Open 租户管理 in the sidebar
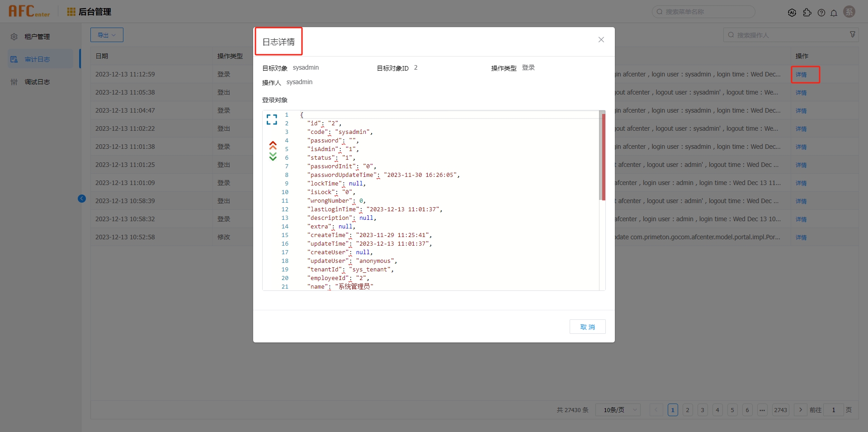The height and width of the screenshot is (432, 868). [37, 37]
